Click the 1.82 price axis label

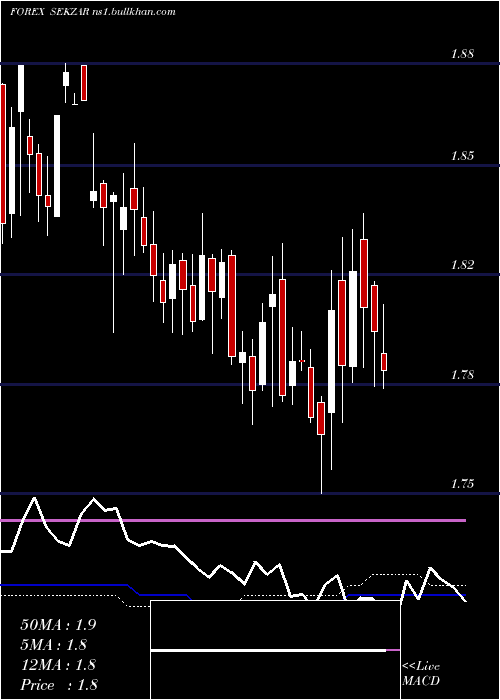pos(462,265)
